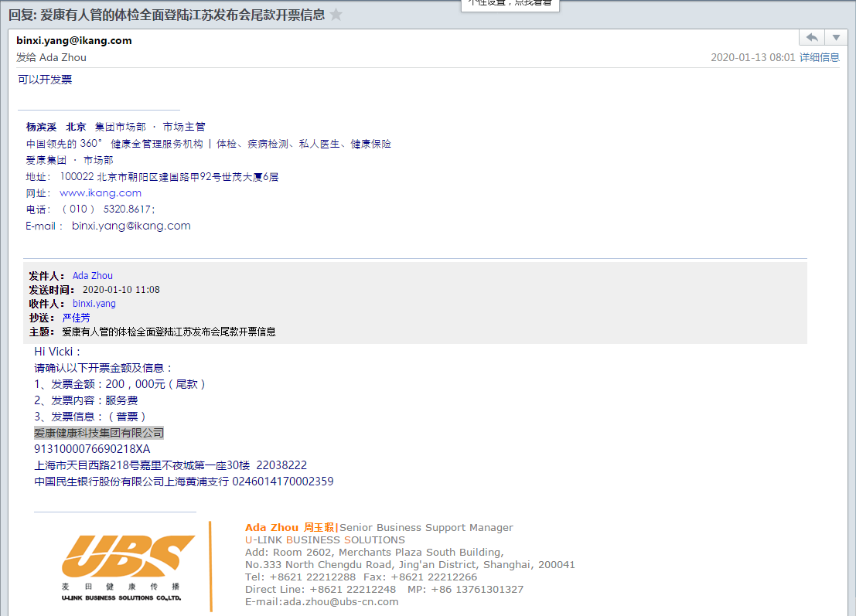Click the highlighted 爱康健康科技集团有限公司 text
The height and width of the screenshot is (616, 856).
(x=99, y=433)
